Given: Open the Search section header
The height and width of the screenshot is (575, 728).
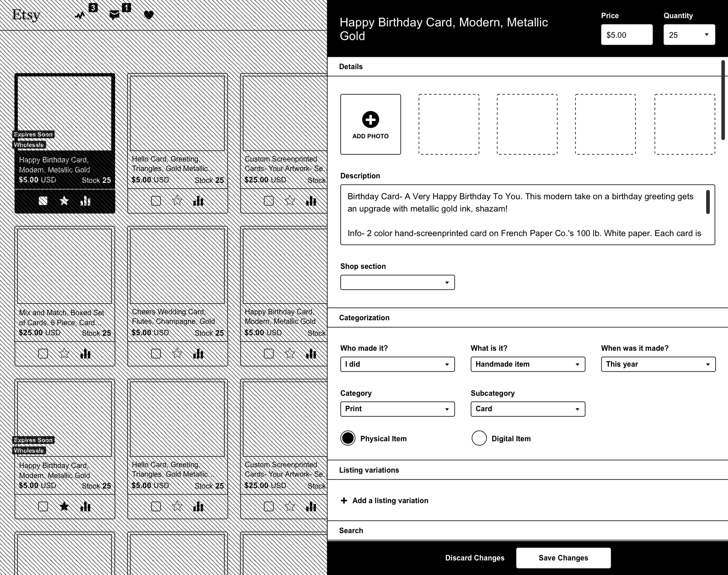Looking at the screenshot, I should 350,530.
